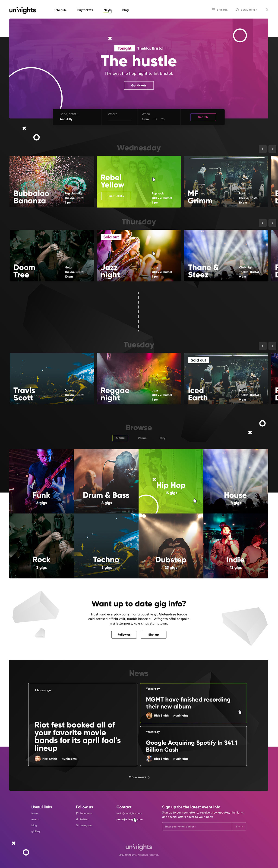Go to next Wednesday gigs with right arrow
278x868 pixels.
[x=272, y=149]
